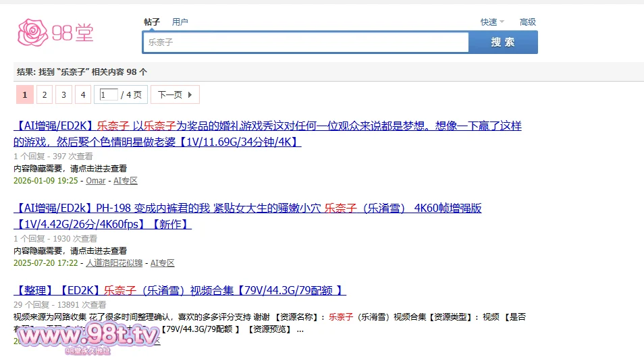Go to results page 3
Screen dimensions: 644x361
point(63,94)
